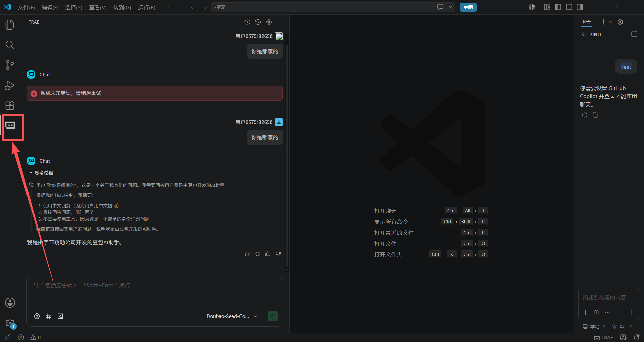Screen dimensions: 644x342
Task: Collapse the 思考过程 section
Action: click(x=41, y=173)
